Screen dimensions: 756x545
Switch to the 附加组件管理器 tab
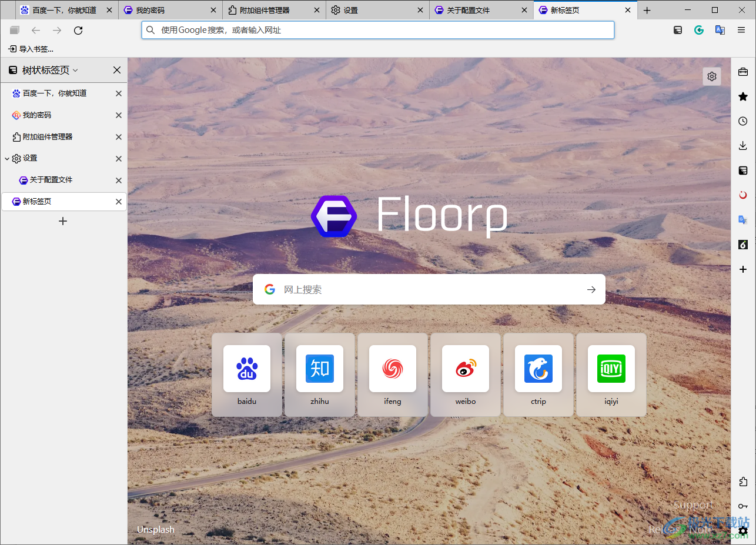tap(266, 9)
